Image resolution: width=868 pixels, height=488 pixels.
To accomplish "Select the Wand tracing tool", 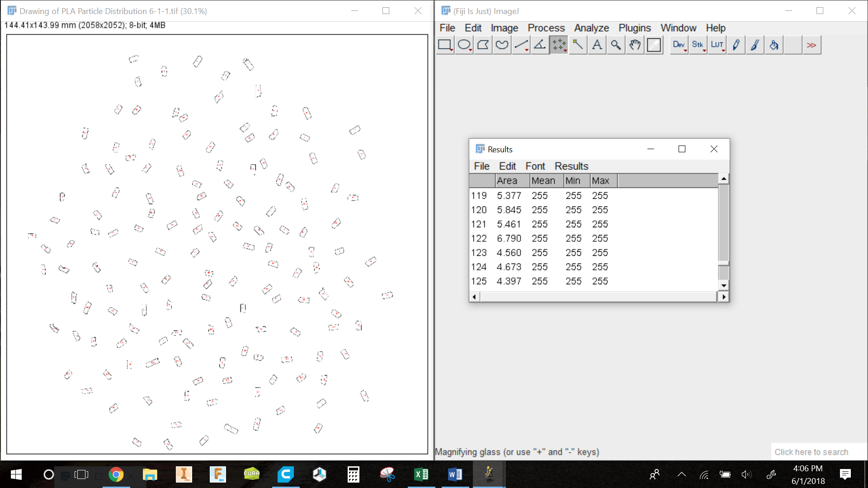I will [x=578, y=45].
